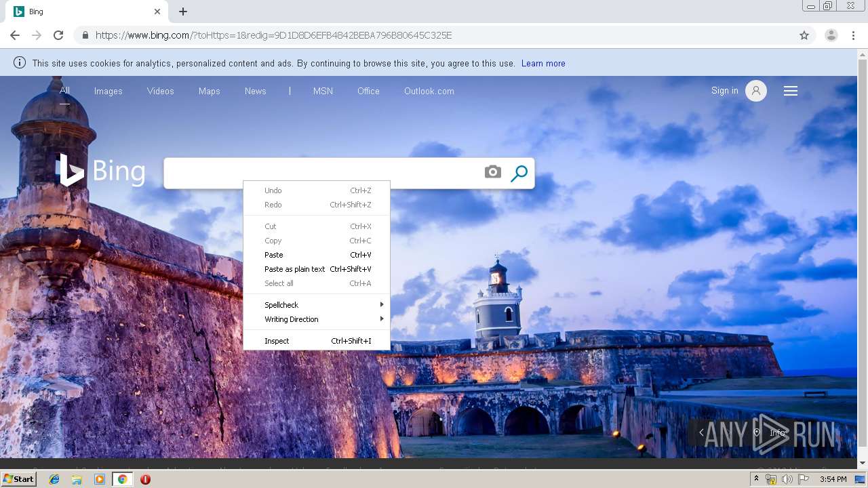Click greyed Copy menu entry
This screenshot has width=868, height=488.
point(317,241)
